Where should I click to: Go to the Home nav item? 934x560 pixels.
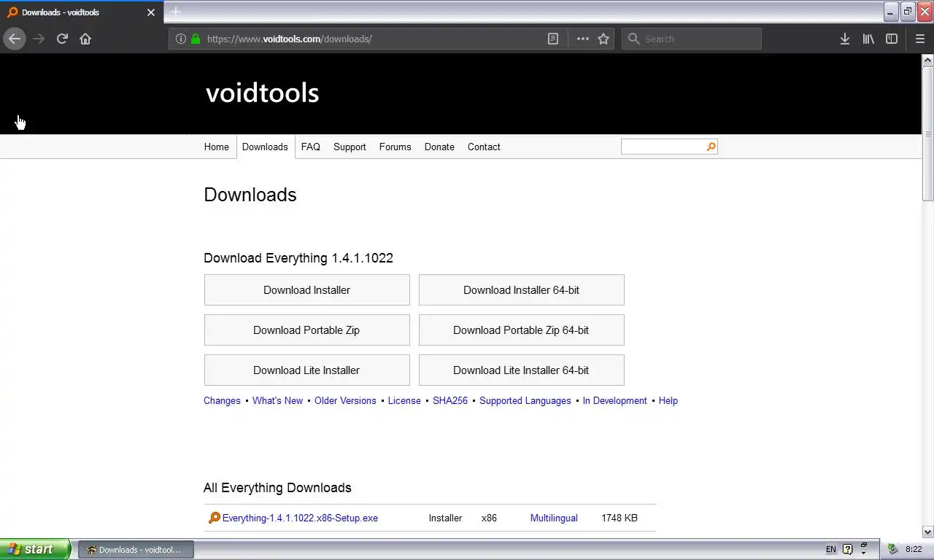(x=216, y=147)
